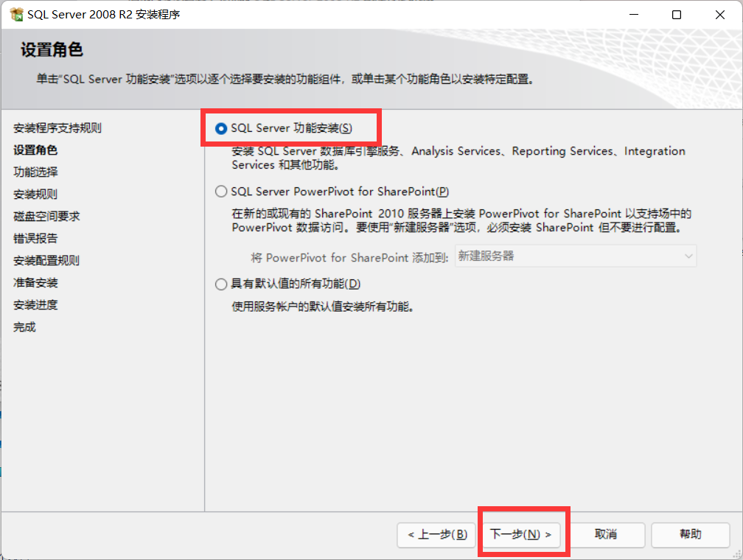Click 准备安装 sidebar step
Viewport: 743px width, 560px height.
tap(35, 283)
